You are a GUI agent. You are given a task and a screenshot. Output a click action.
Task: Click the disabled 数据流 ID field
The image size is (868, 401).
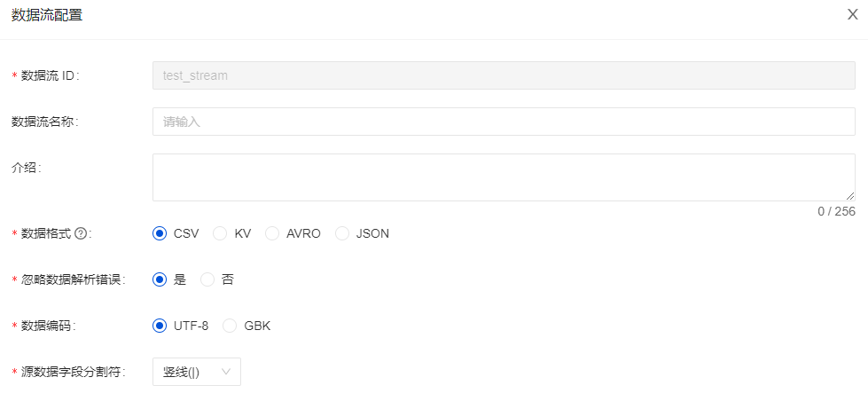point(504,75)
